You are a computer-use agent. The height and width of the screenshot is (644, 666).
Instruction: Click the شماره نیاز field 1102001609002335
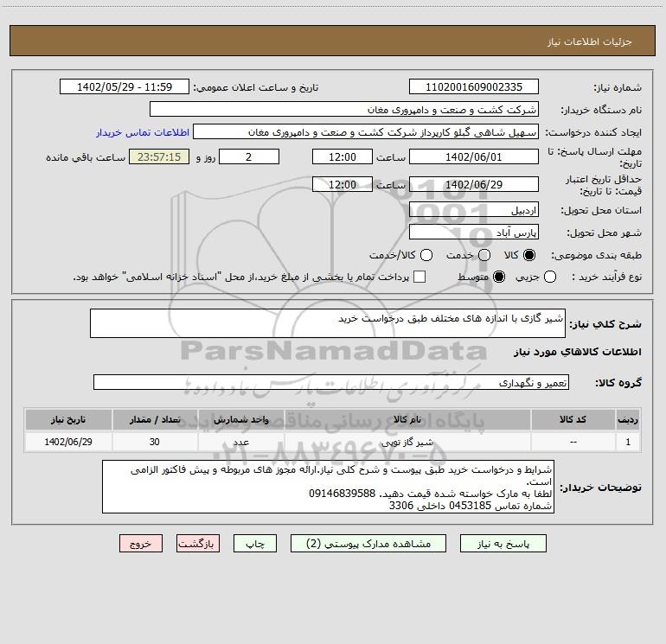474,86
